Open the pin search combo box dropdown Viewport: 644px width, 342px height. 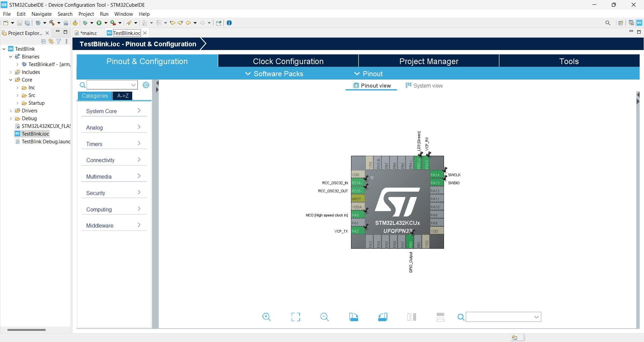[x=536, y=317]
